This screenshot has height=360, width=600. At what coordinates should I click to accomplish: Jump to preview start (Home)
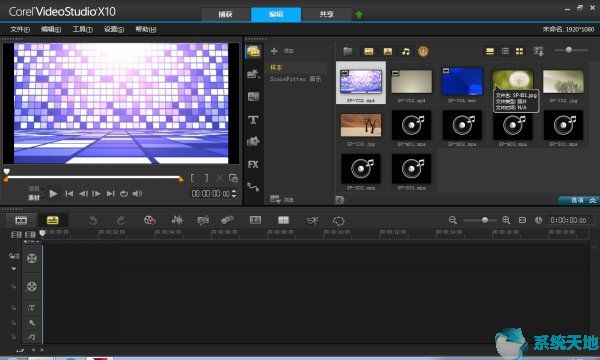pyautogui.click(x=69, y=194)
